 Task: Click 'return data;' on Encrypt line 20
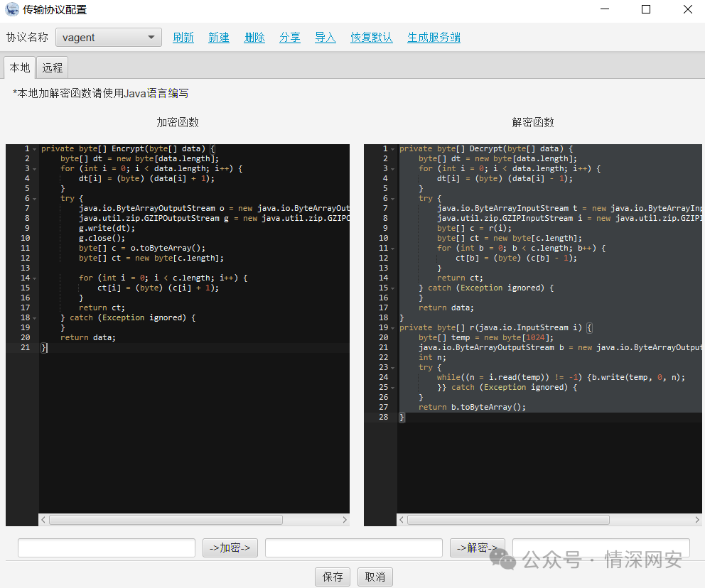click(x=88, y=338)
